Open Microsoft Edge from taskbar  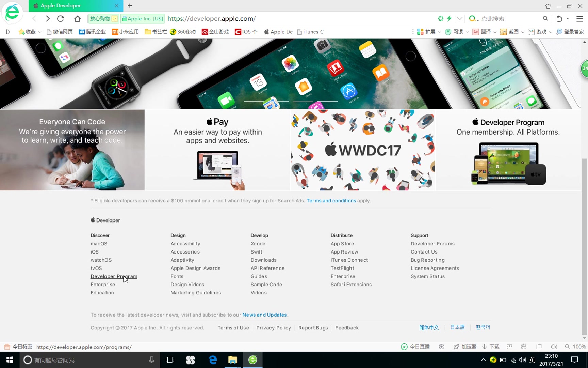pos(213,360)
